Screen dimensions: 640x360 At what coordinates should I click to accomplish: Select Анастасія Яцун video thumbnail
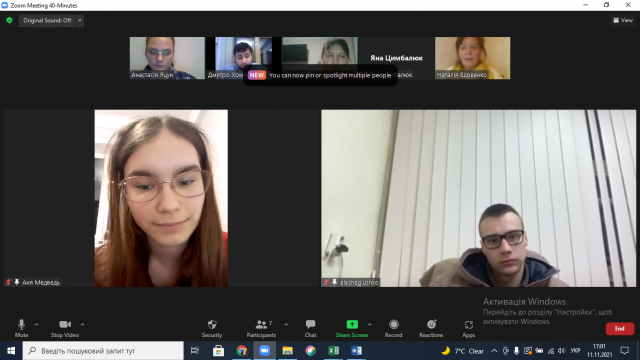[x=167, y=58]
